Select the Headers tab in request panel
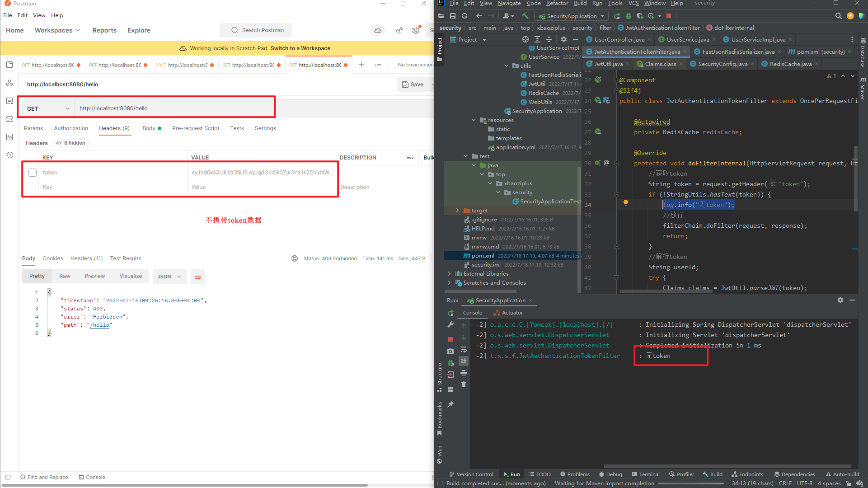 point(114,127)
